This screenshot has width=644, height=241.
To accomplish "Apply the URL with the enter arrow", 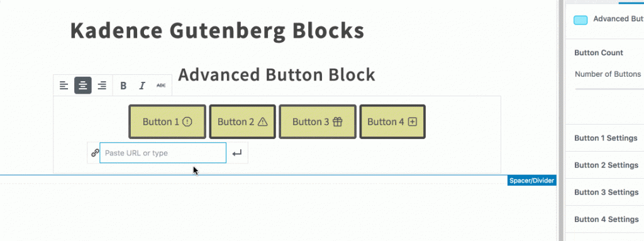I will click(x=237, y=153).
